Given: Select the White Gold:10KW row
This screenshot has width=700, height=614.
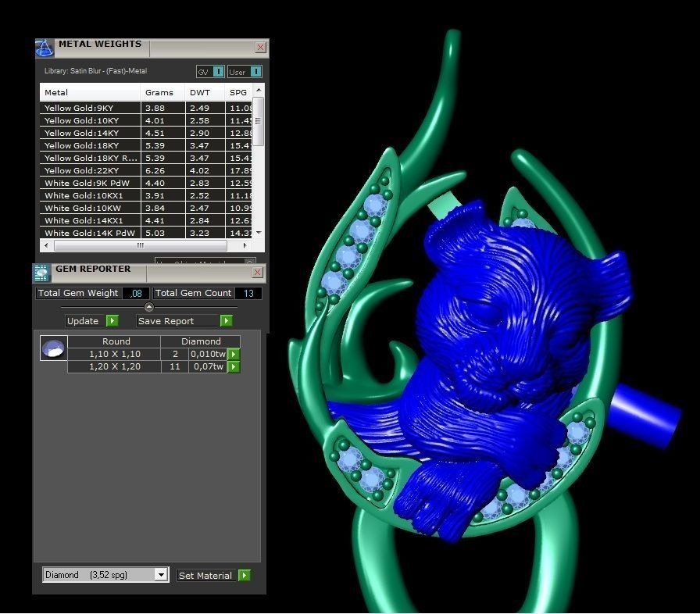Looking at the screenshot, I should tap(146, 208).
